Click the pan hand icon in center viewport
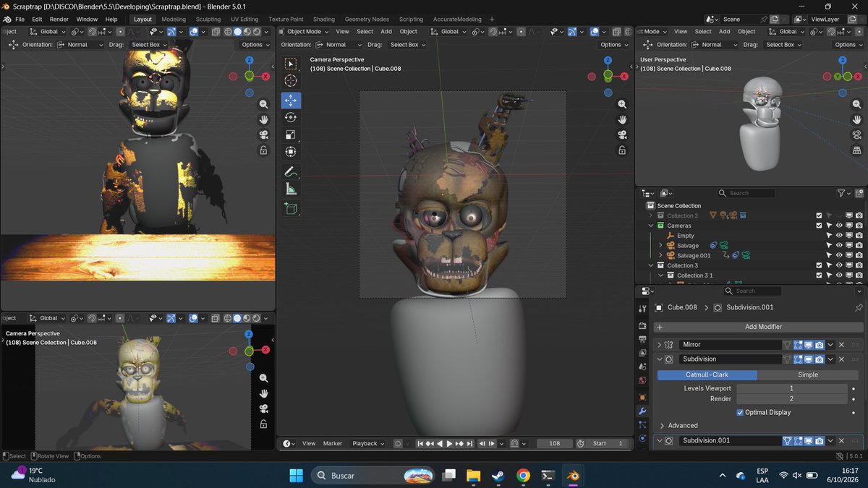This screenshot has width=868, height=488. point(622,119)
